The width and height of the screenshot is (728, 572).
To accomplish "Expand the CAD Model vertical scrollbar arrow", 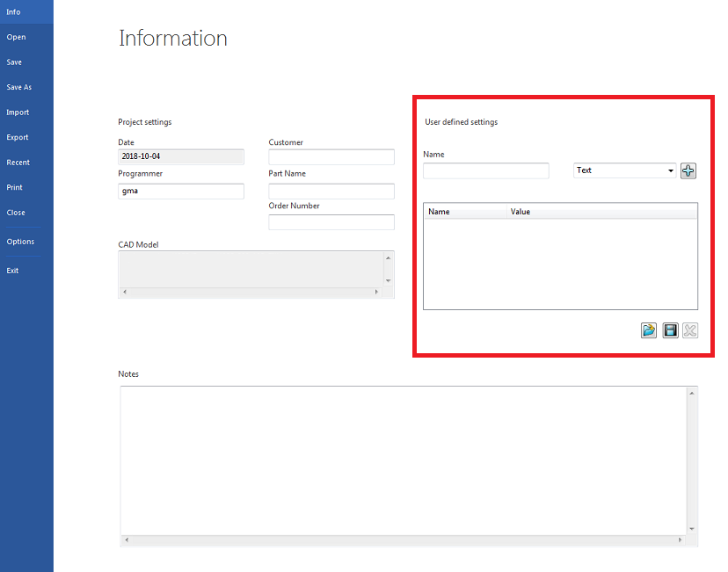I will click(389, 257).
